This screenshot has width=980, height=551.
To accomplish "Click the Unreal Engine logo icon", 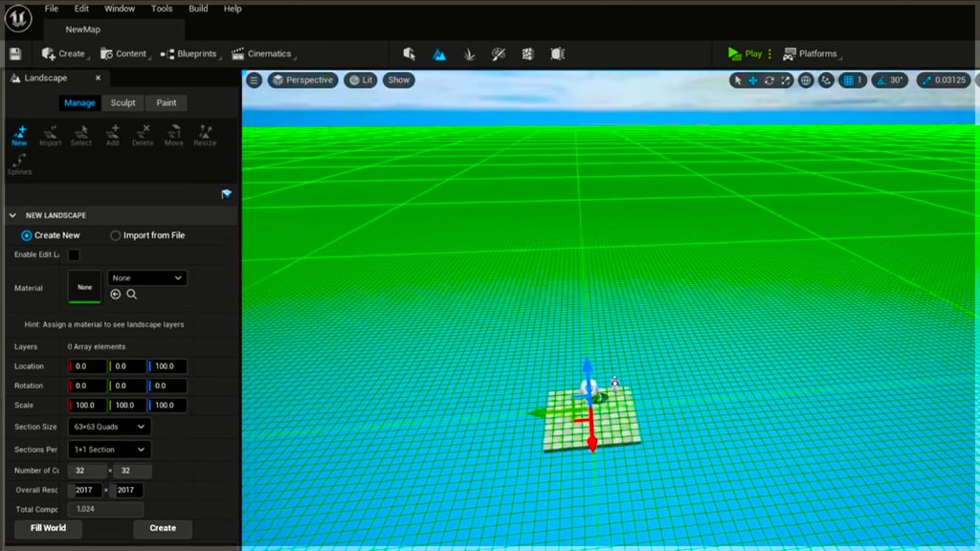I will point(18,18).
